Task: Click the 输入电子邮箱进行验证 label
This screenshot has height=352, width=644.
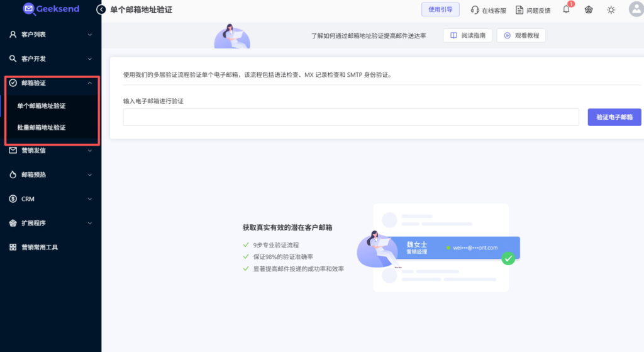Action: point(153,101)
